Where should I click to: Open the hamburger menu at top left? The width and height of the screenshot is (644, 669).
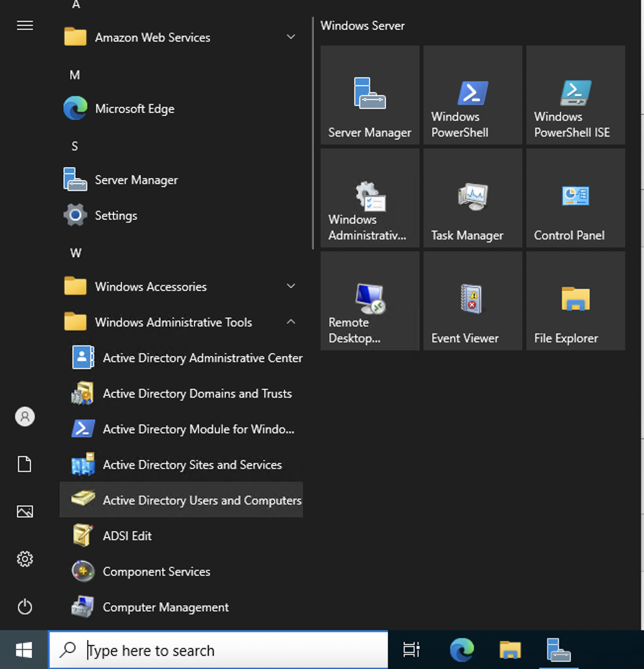(x=25, y=25)
